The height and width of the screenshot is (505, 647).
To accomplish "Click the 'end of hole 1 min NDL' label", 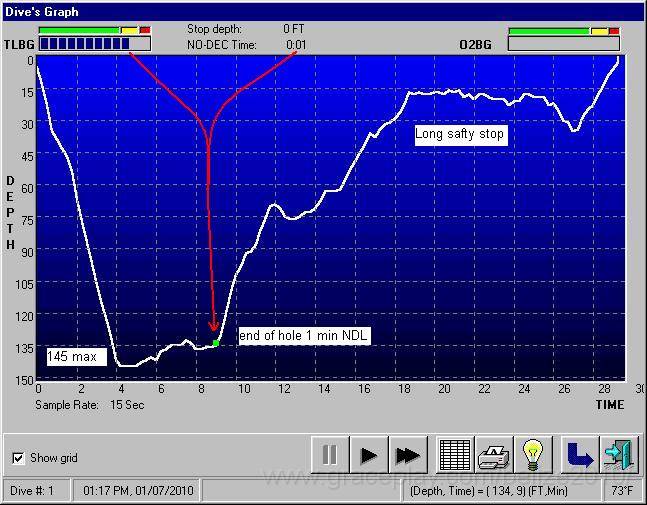I will tap(303, 336).
